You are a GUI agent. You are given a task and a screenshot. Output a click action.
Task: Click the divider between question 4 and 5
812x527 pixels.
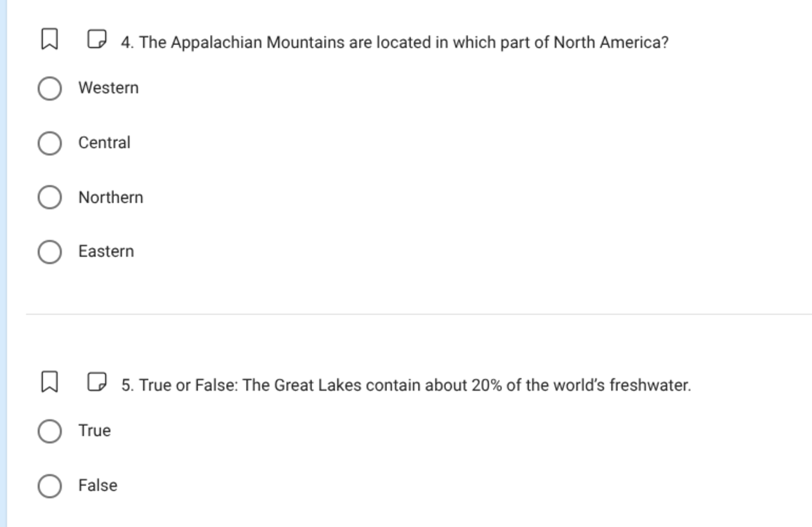tap(406, 313)
